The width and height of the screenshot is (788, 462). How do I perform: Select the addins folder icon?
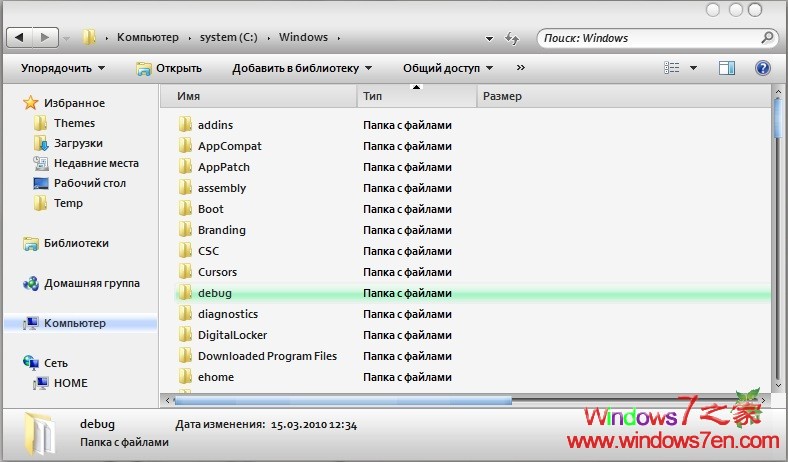185,125
